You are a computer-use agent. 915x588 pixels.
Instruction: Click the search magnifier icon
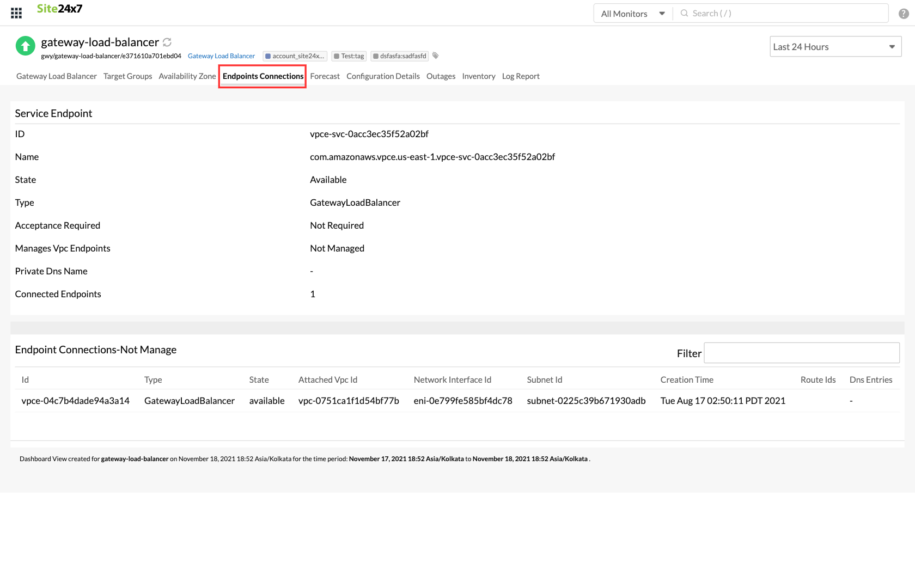point(685,13)
